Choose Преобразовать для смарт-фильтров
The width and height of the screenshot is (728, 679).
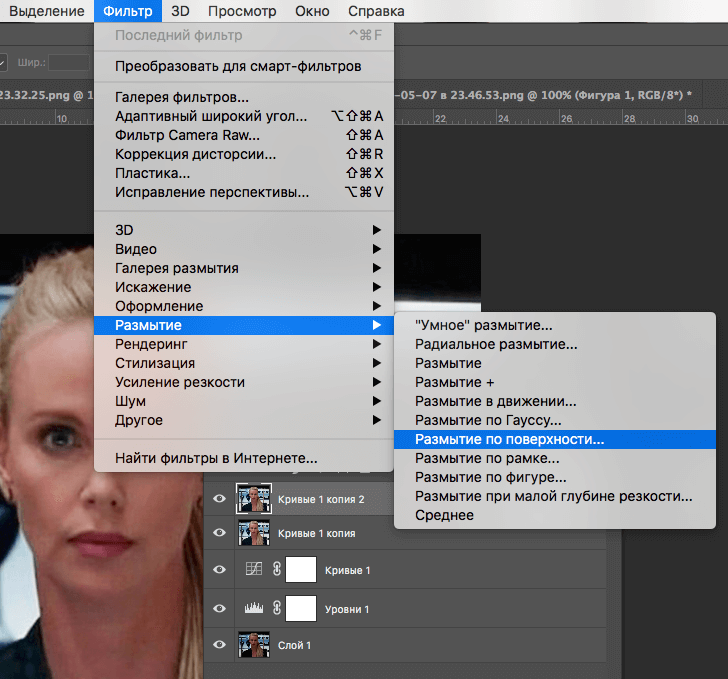coord(244,66)
